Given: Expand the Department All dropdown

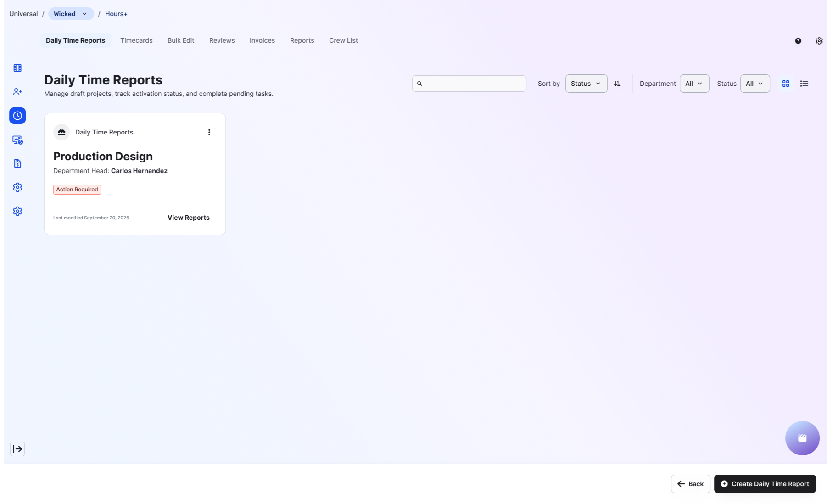Looking at the screenshot, I should 694,83.
